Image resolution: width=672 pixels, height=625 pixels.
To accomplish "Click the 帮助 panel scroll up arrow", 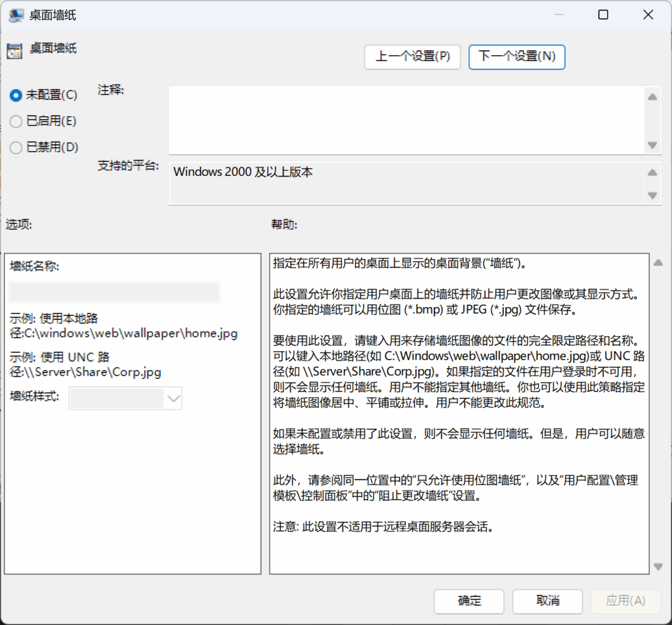I will coord(658,263).
